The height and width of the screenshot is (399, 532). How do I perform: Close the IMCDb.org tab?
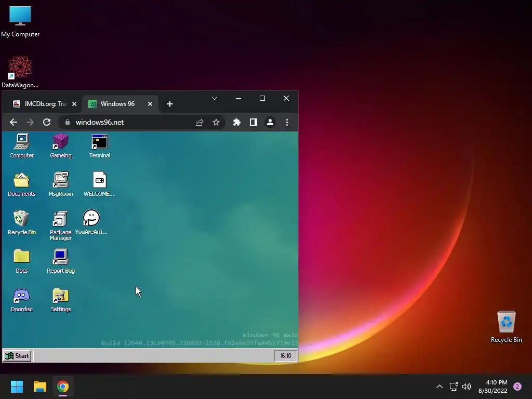[74, 104]
